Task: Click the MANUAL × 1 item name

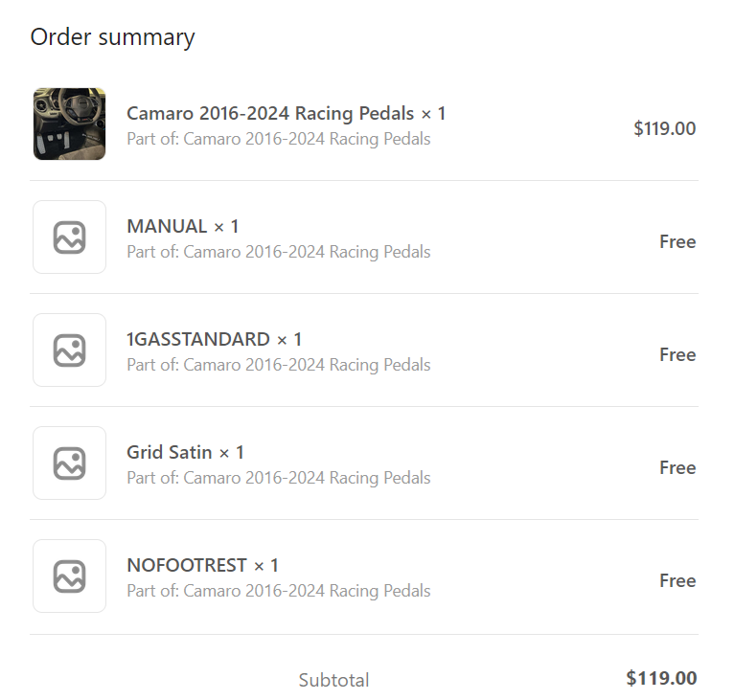Action: 182,226
